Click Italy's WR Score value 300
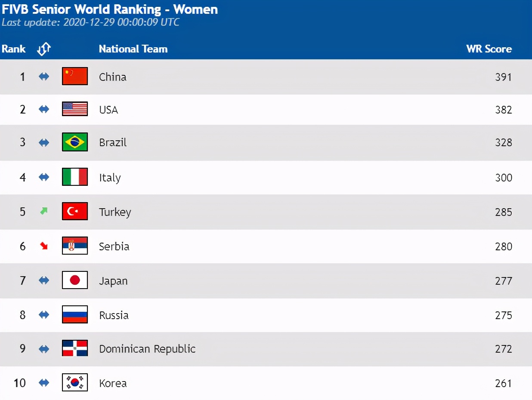Viewport: 532px width, 400px height. (x=504, y=178)
